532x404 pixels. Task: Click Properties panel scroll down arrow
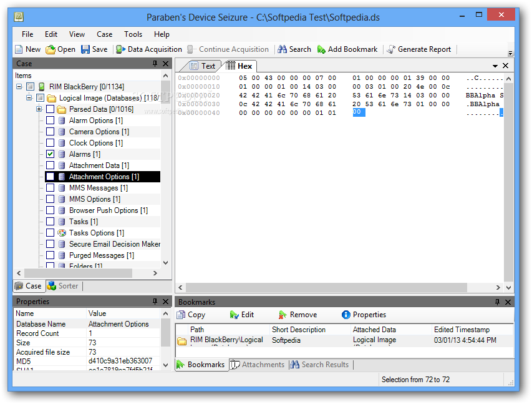pyautogui.click(x=165, y=365)
